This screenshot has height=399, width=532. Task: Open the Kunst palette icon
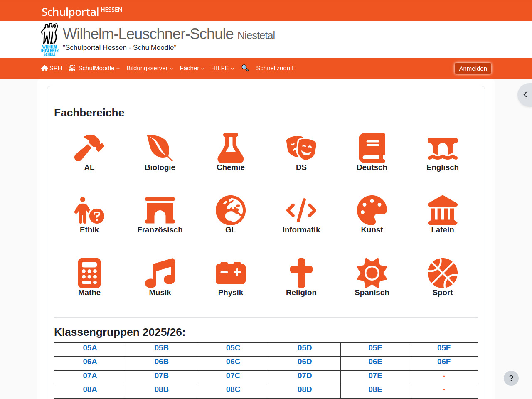(x=372, y=210)
